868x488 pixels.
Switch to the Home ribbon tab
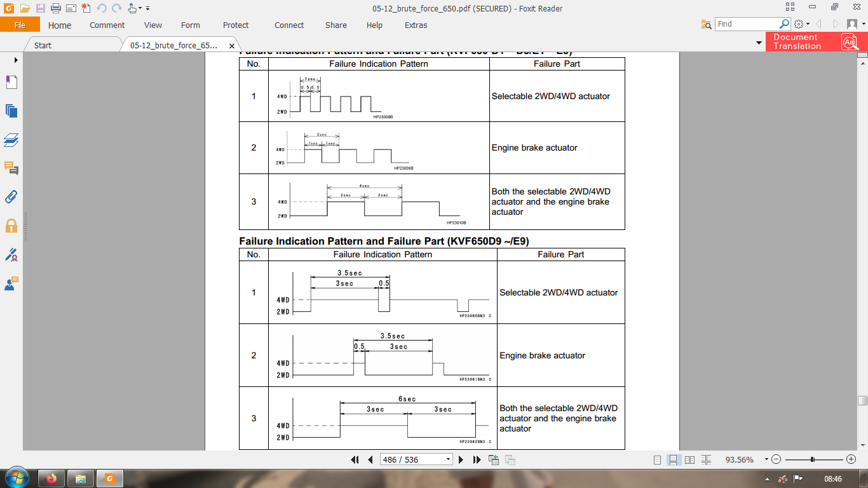coord(60,25)
